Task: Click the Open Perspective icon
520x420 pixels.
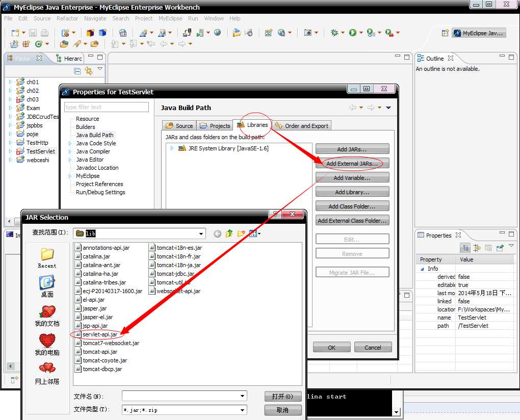Action: [445, 33]
